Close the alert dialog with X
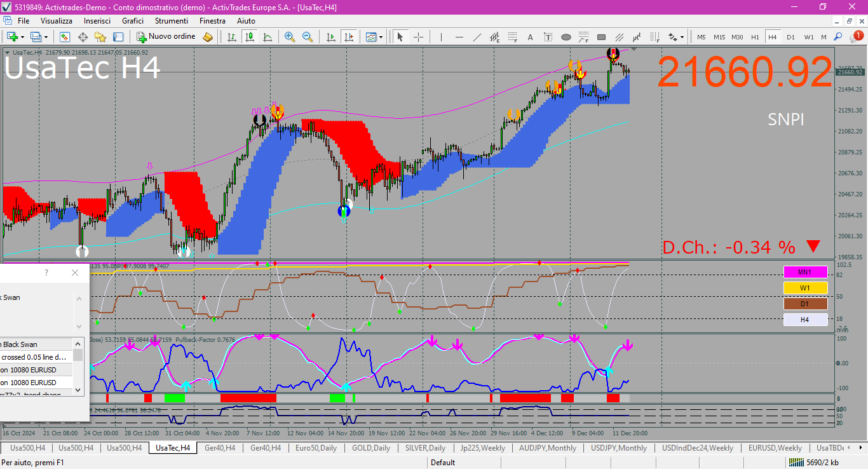Viewport: 868px width, 469px height. 75,273
